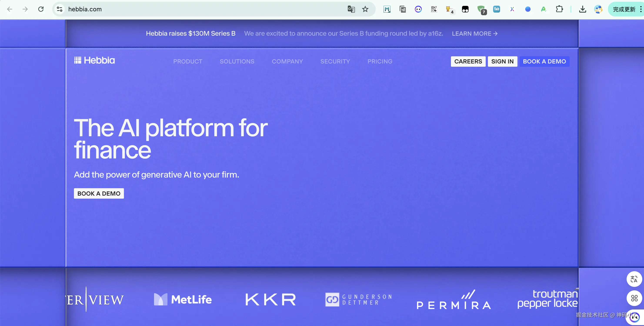644x326 pixels.
Task: Bookmark this page with the star icon
Action: tap(365, 9)
